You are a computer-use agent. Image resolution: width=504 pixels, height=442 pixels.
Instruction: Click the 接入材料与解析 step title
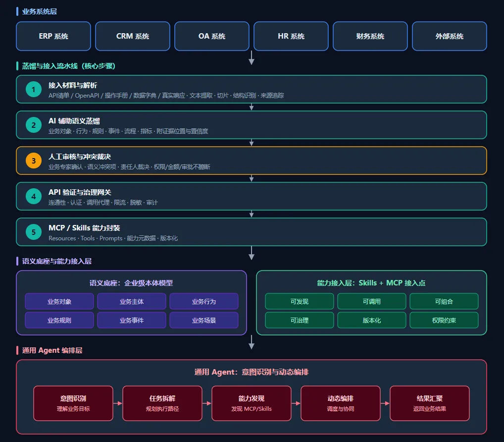(x=73, y=85)
